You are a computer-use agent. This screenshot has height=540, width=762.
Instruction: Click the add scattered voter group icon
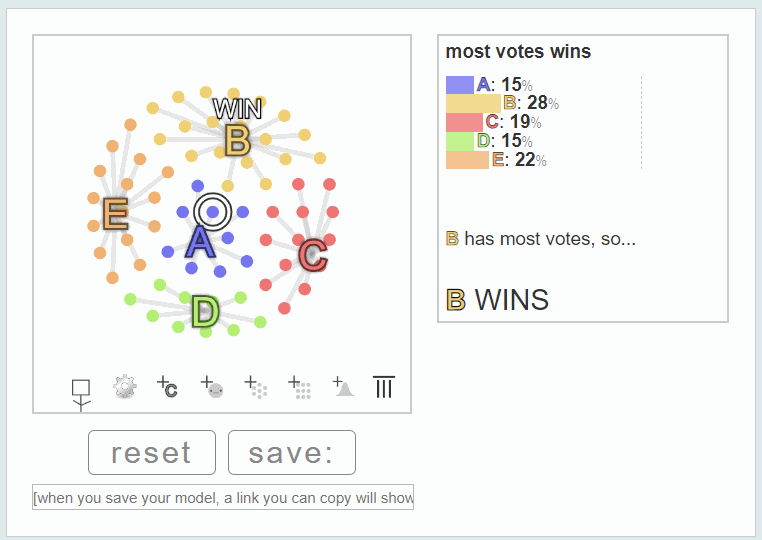[x=255, y=386]
